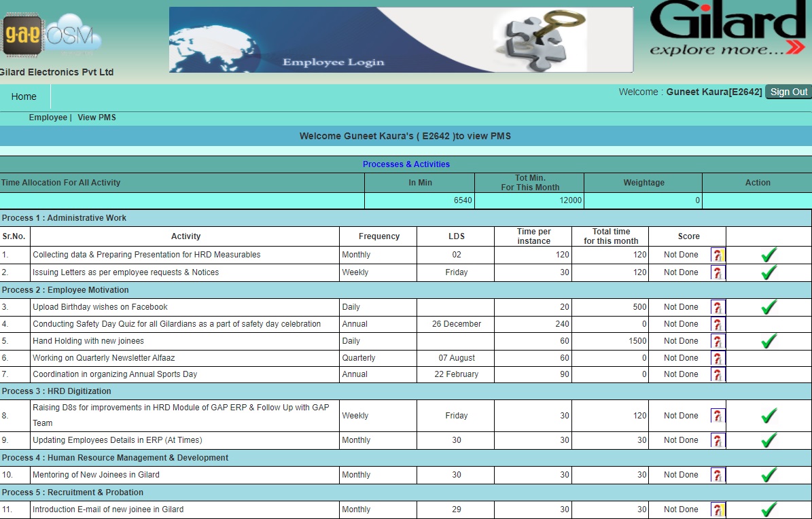
Task: Open help icon for Raising D8s row
Action: point(718,416)
